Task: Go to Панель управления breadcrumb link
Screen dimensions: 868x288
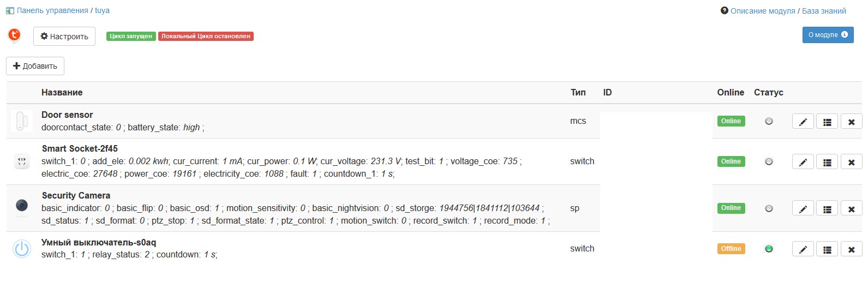Action: (52, 10)
